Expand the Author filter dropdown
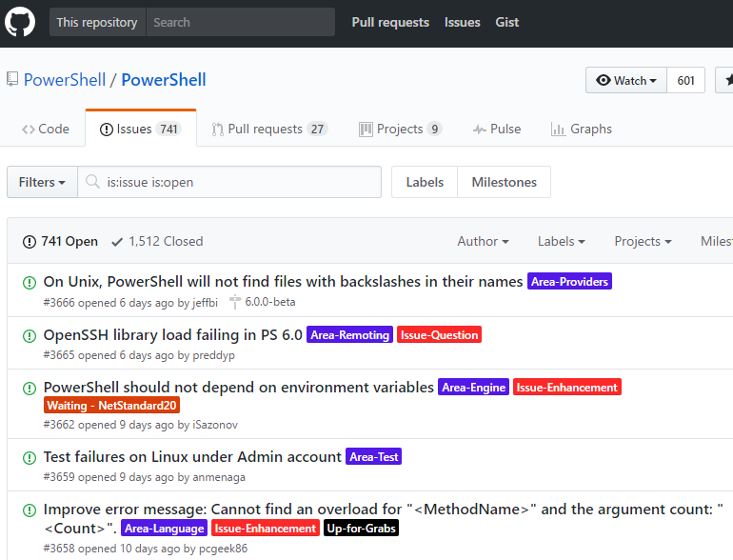Screen dimensions: 733x560 (x=483, y=242)
